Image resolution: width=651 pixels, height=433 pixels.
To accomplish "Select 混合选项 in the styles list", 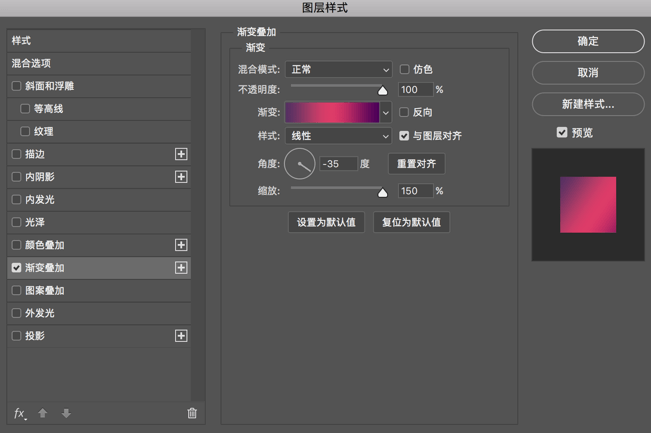I will point(32,63).
